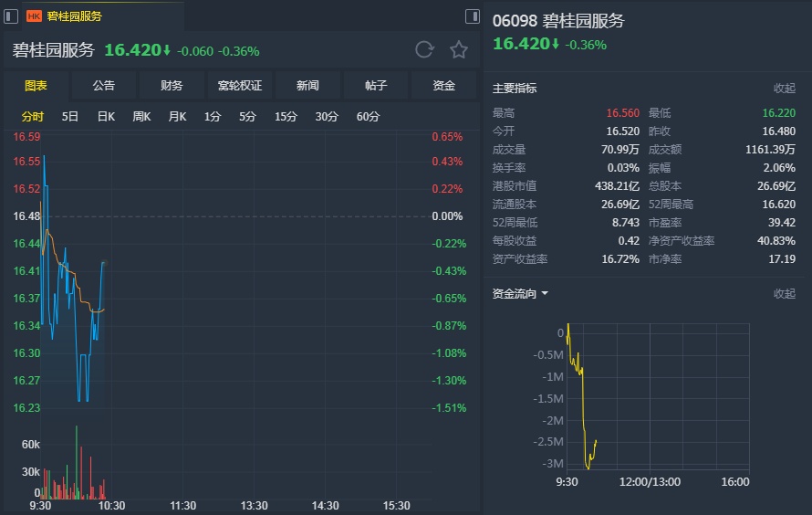The height and width of the screenshot is (515, 812).
Task: Open the 窝轮权证 tab
Action: [x=240, y=86]
